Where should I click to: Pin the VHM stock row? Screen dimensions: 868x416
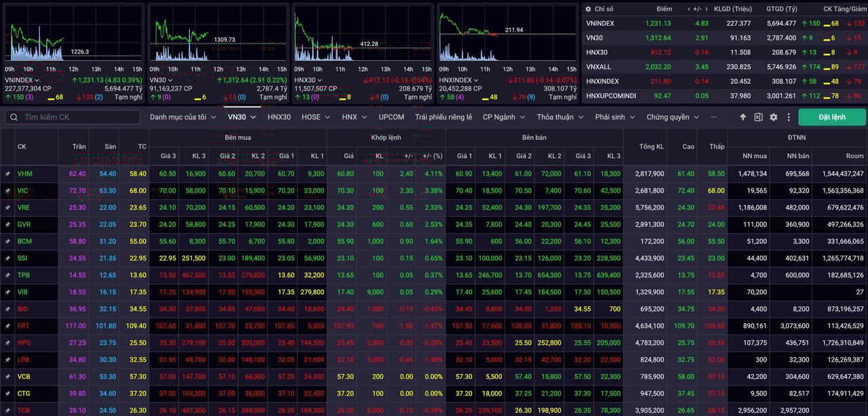(x=7, y=174)
